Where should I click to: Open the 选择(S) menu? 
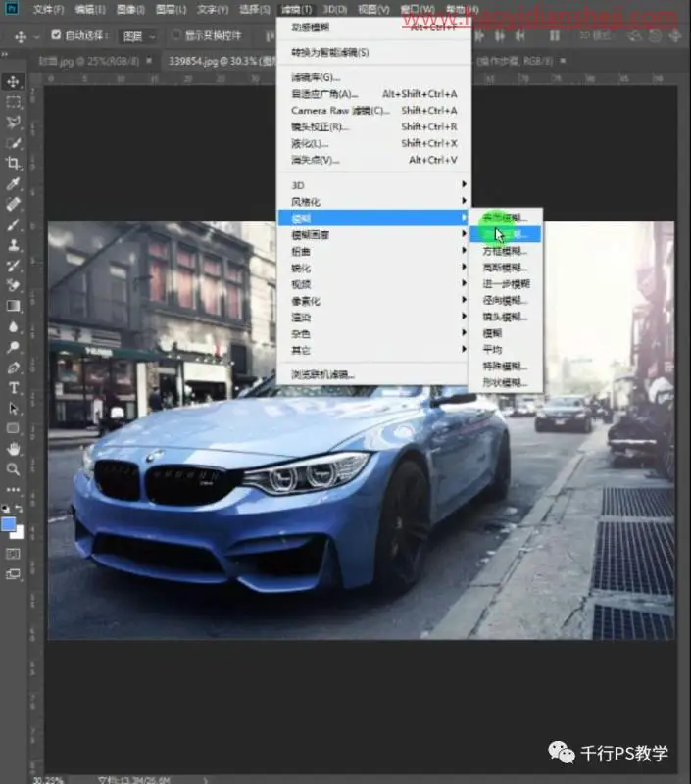click(x=255, y=9)
